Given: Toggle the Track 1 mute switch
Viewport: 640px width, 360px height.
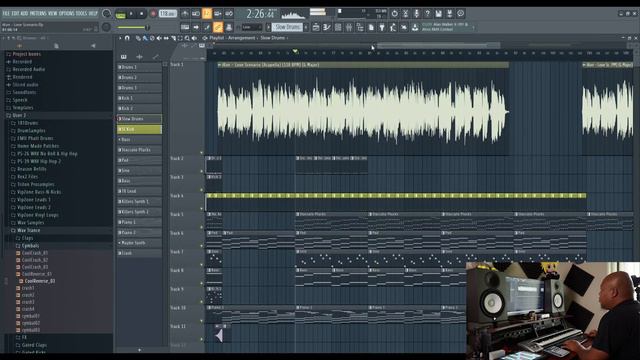Looking at the screenshot, I should (x=201, y=153).
